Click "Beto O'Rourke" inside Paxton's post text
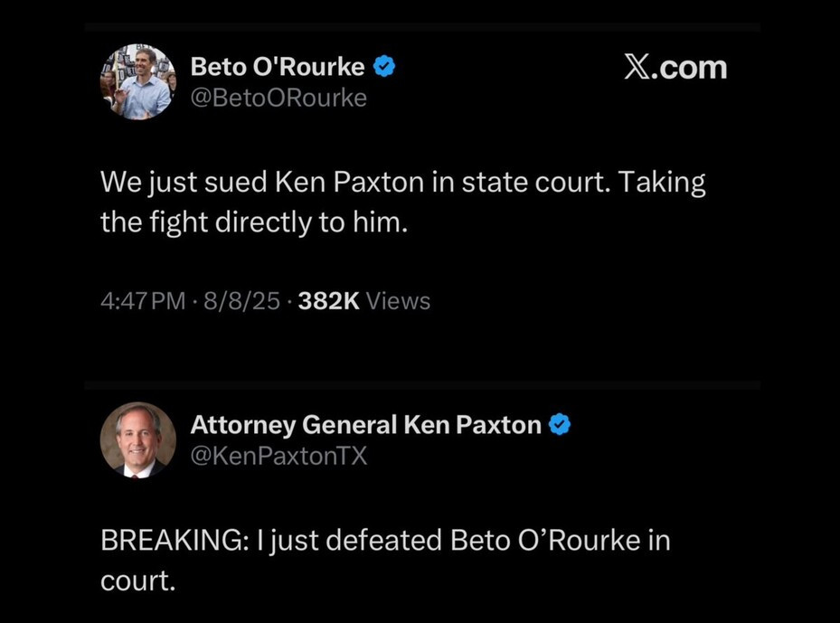 coord(535,541)
